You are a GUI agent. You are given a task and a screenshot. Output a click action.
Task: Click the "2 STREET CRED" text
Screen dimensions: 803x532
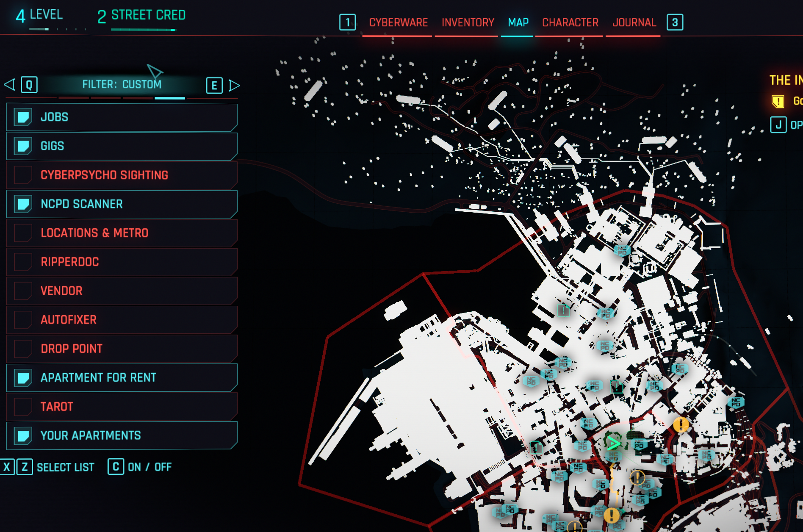point(141,16)
